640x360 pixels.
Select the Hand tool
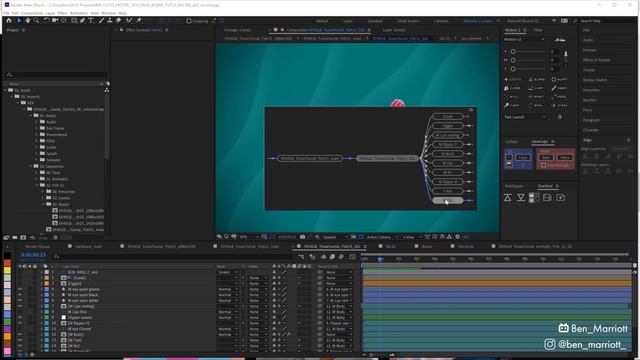tap(28, 20)
